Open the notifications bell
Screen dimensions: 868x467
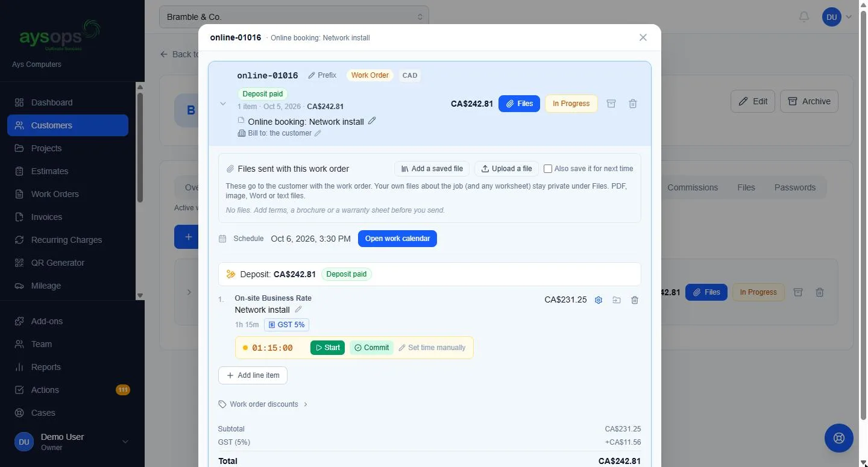tap(804, 17)
